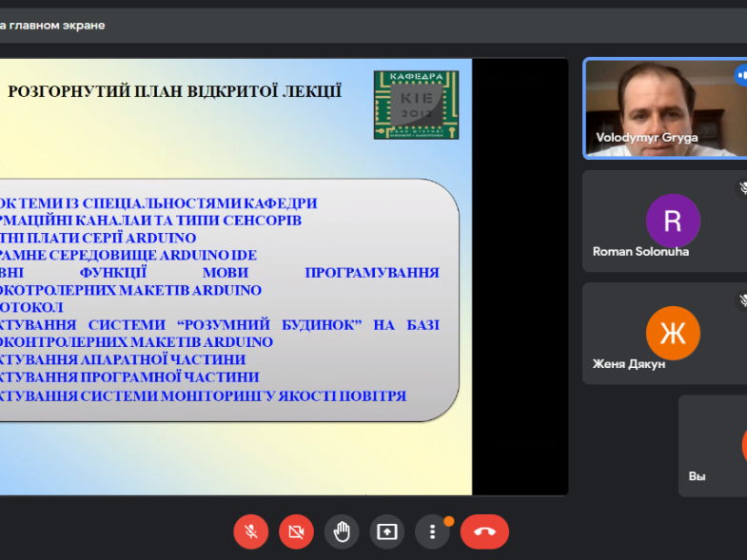Screen dimensions: 747x560
Task: Click the orange Ж avatar of Женя Дякун
Action: click(x=673, y=333)
